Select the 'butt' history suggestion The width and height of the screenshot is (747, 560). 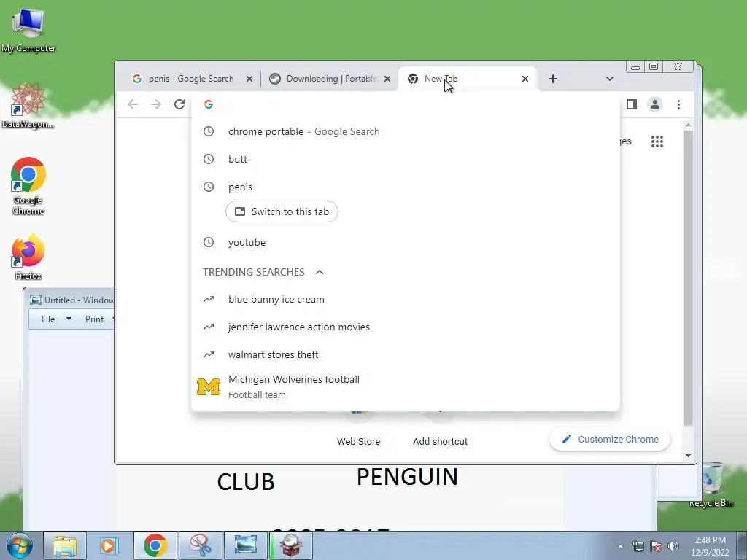(x=405, y=159)
